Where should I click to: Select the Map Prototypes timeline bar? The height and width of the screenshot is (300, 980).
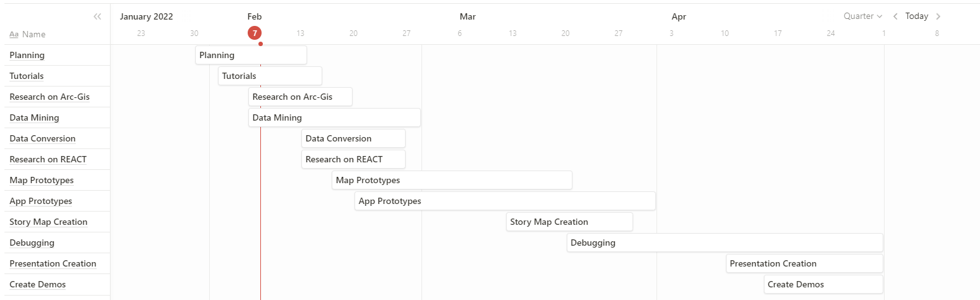click(x=452, y=180)
